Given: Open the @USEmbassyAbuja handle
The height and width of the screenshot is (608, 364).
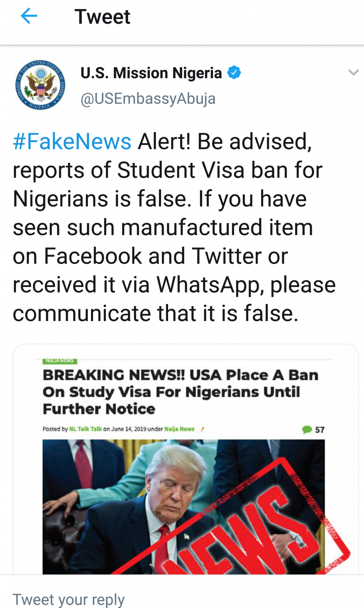Looking at the screenshot, I should [x=148, y=99].
